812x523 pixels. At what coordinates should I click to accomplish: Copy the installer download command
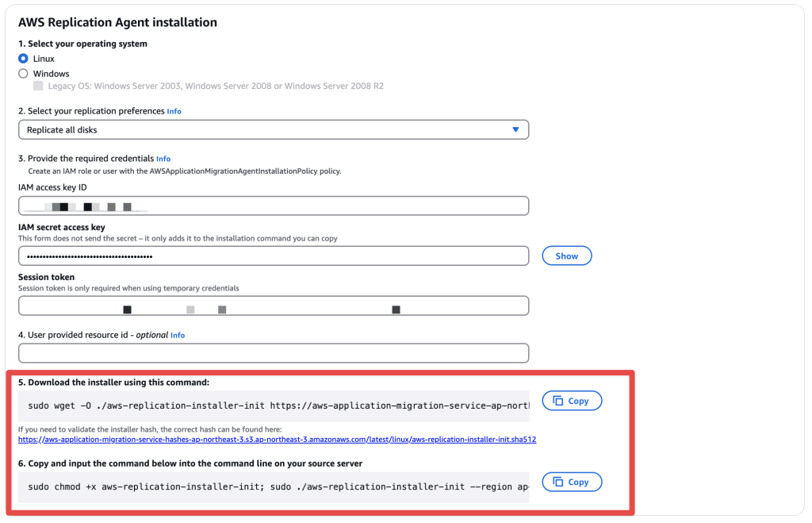572,401
